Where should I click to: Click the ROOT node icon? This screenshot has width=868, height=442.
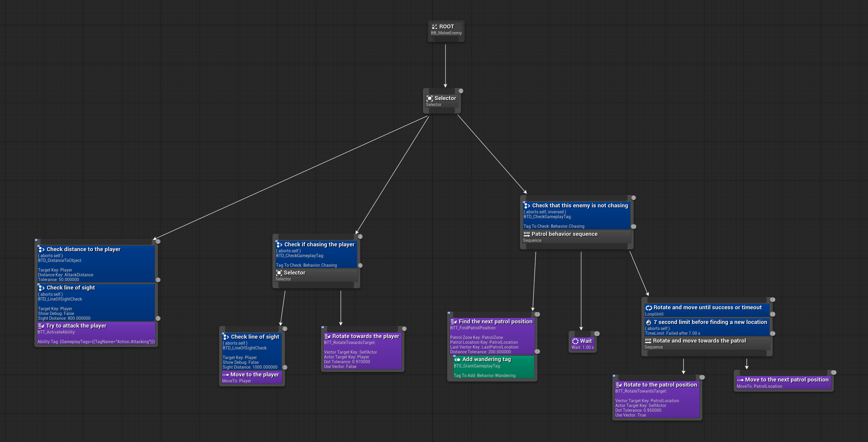434,27
